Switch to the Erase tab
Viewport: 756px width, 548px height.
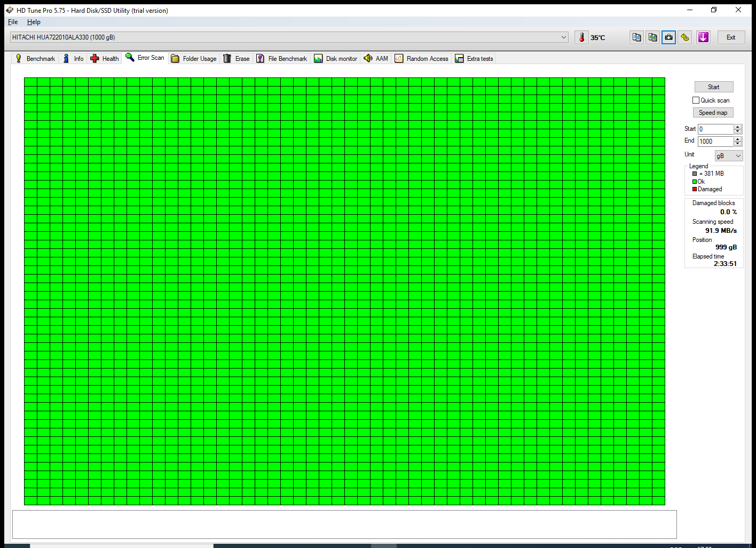click(x=237, y=59)
